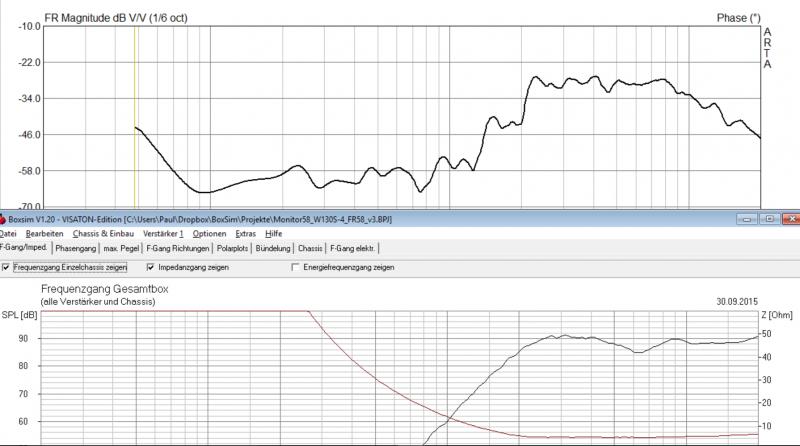Viewport: 800px width, 446px height.
Task: Click the Boxsim title bar text
Action: pos(200,219)
